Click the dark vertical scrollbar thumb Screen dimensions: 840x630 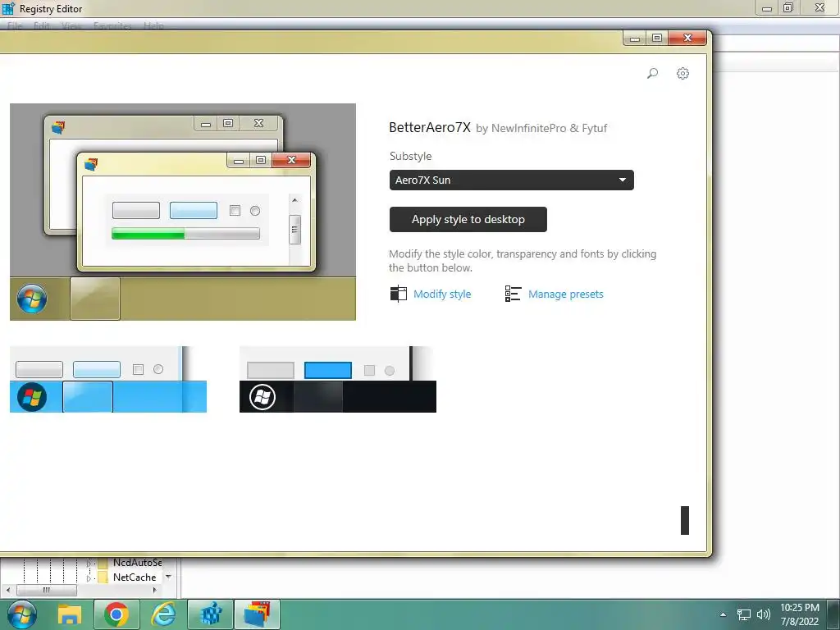[685, 520]
